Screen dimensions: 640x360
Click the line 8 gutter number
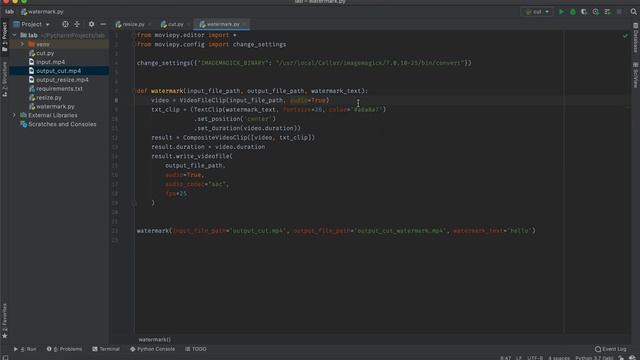pos(116,100)
